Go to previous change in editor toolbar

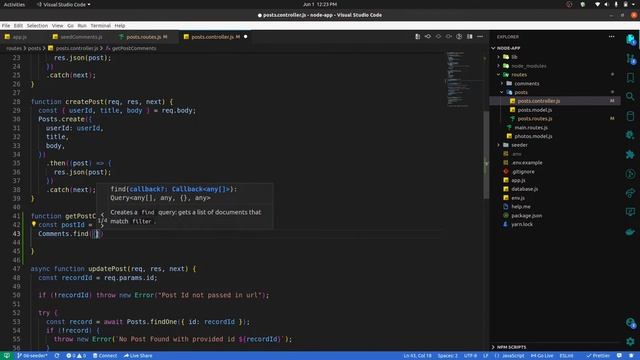pyautogui.click(x=428, y=37)
